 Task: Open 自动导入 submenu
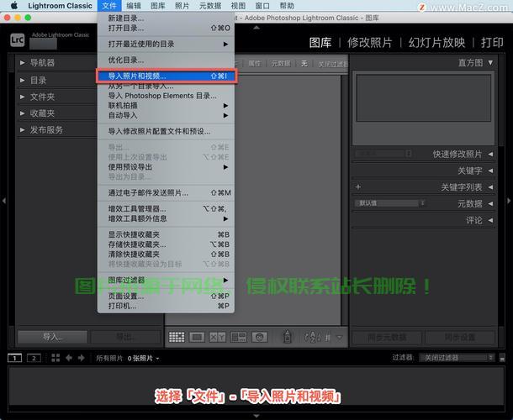[167, 115]
